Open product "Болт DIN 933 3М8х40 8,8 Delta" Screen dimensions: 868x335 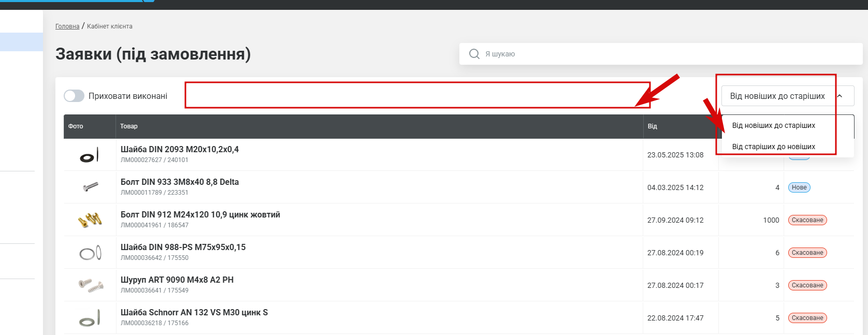pos(180,182)
